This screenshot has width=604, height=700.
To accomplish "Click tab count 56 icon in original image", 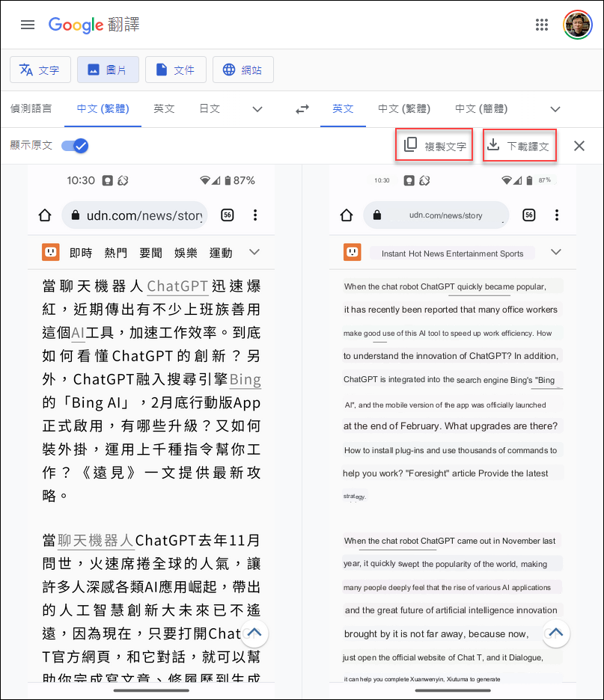I will tap(228, 215).
